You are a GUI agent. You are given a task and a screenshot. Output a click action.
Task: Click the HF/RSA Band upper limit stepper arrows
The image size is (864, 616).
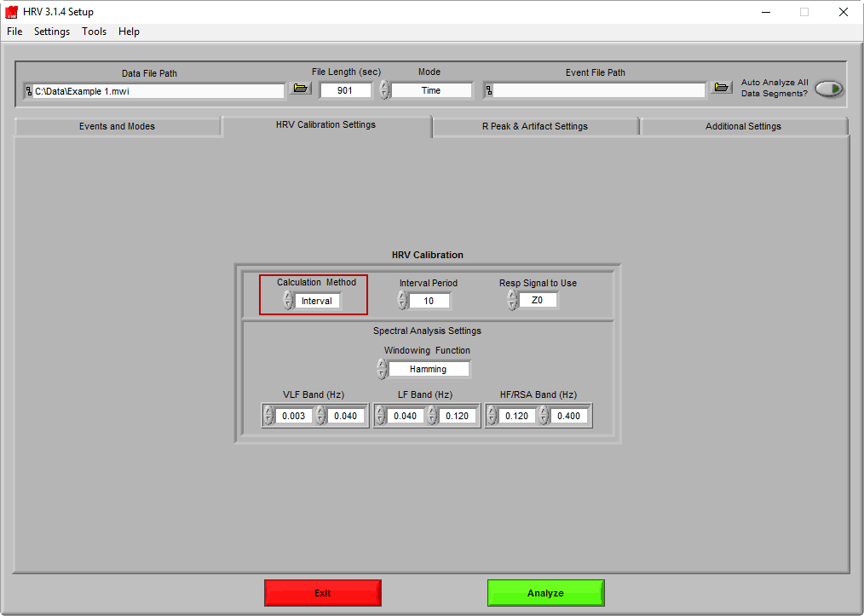coord(544,416)
